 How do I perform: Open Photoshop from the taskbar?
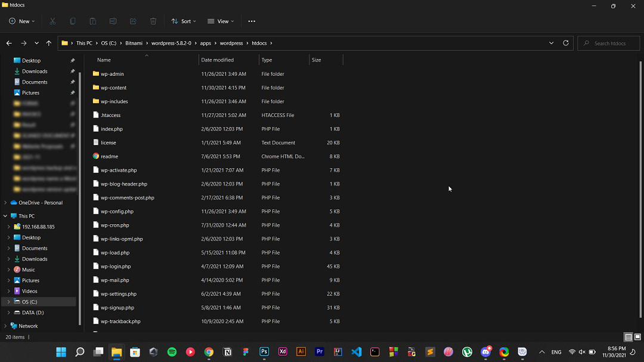[264, 352]
